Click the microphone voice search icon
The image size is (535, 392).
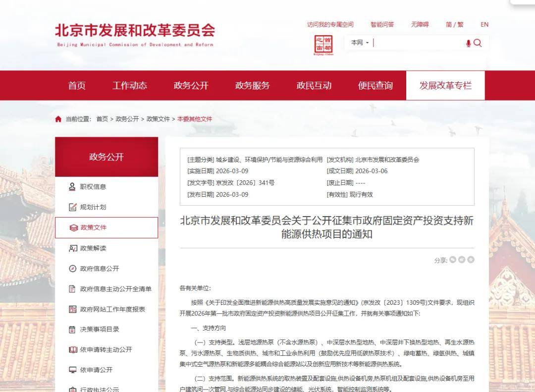click(468, 43)
